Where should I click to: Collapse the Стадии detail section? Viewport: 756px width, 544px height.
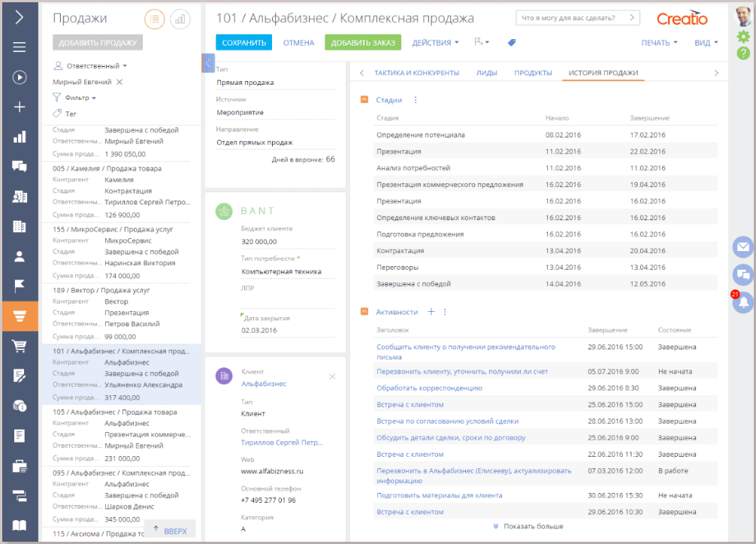[x=364, y=100]
